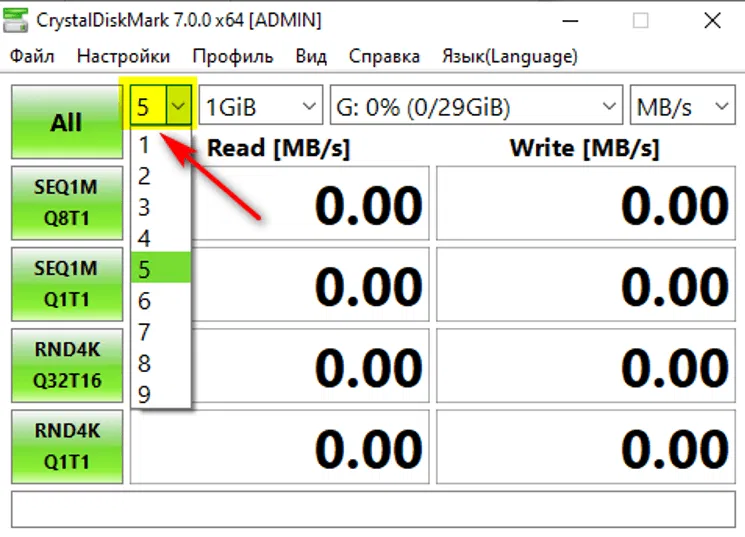745x537 pixels.
Task: Choose 3 in the test count list
Action: 161,207
